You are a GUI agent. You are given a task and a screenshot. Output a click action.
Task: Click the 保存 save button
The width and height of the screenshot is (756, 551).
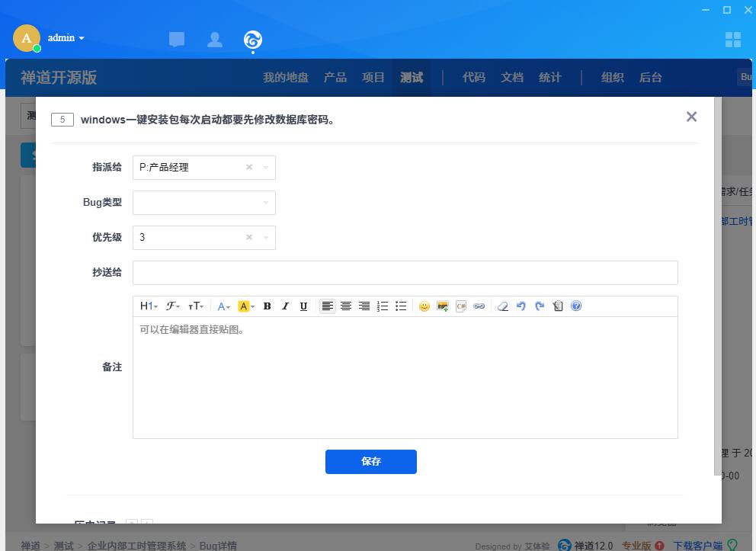pos(370,462)
